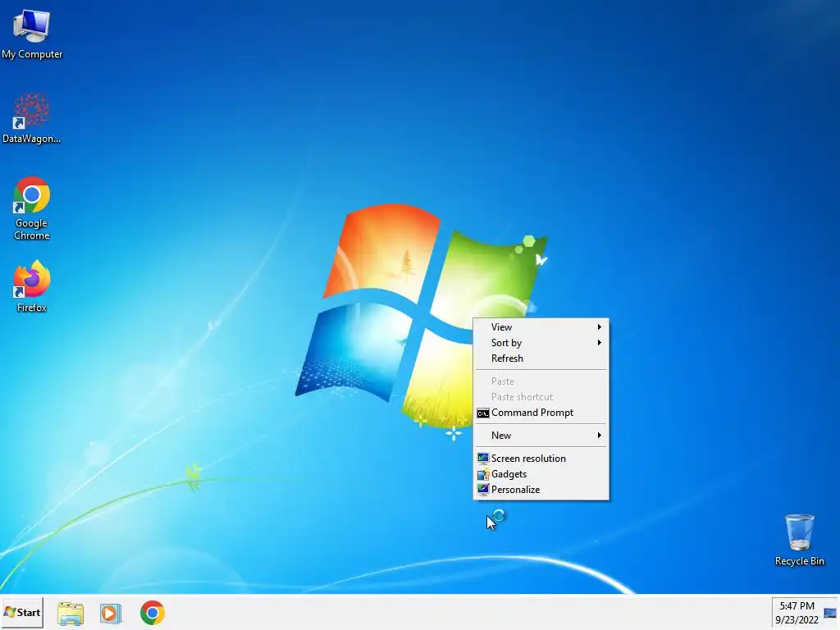
Task: Click the Gadgets menu icon
Action: click(482, 474)
